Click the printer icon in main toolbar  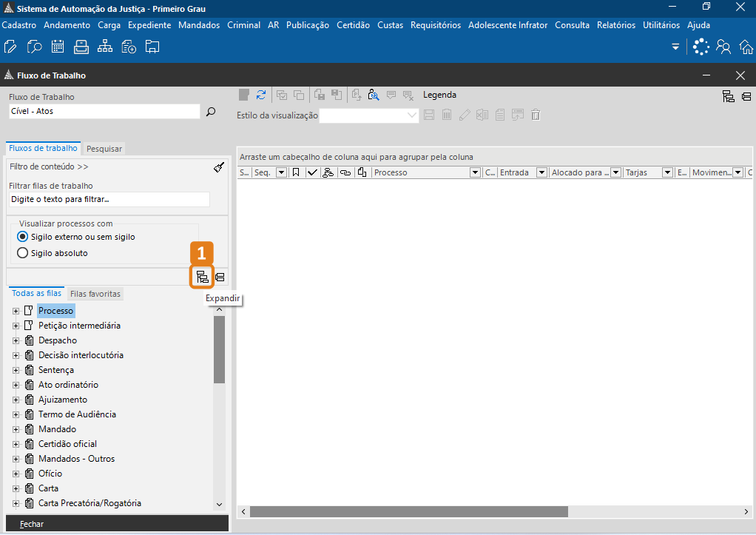coord(81,47)
